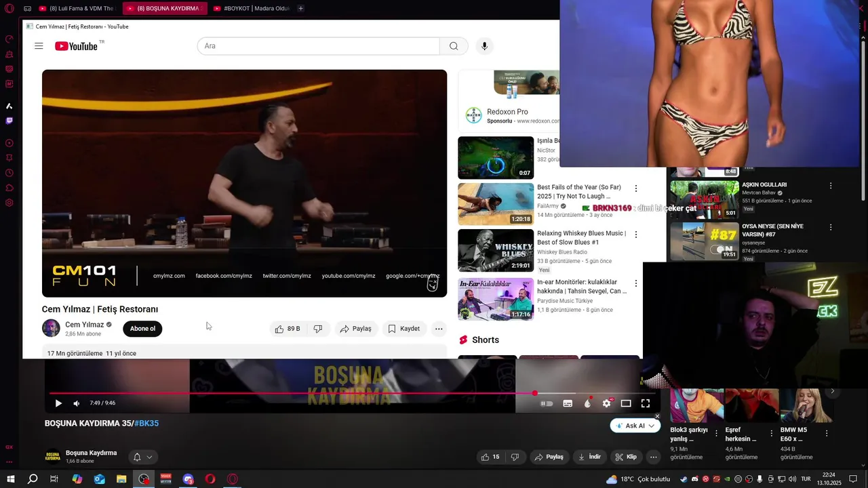Open Windows taskbar search
868x488 pixels.
tap(33, 479)
